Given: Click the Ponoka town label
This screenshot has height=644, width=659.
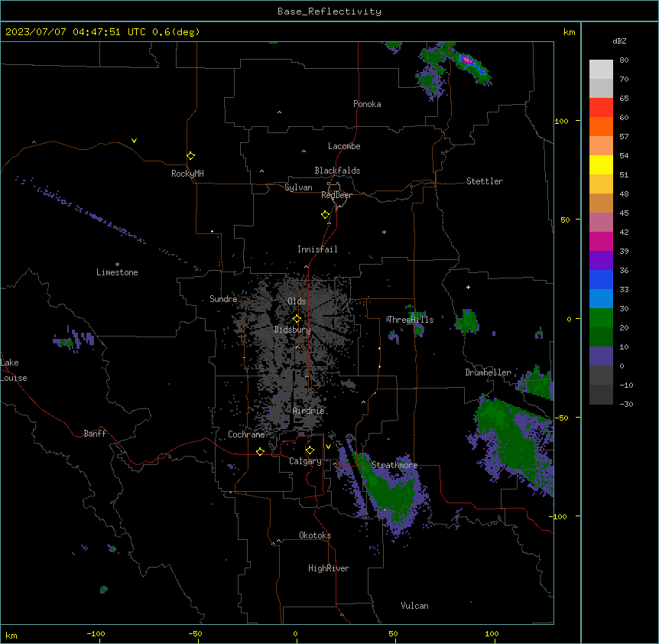Looking at the screenshot, I should 367,104.
